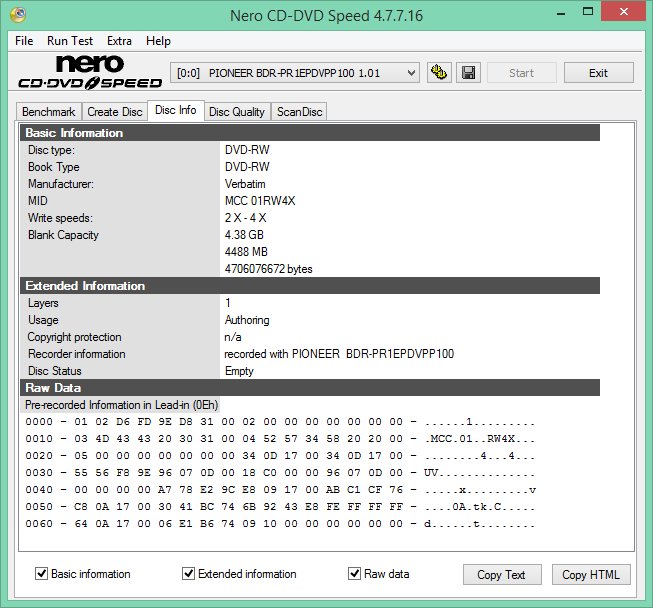Image resolution: width=653 pixels, height=608 pixels.
Task: Open the File menu
Action: (x=24, y=41)
